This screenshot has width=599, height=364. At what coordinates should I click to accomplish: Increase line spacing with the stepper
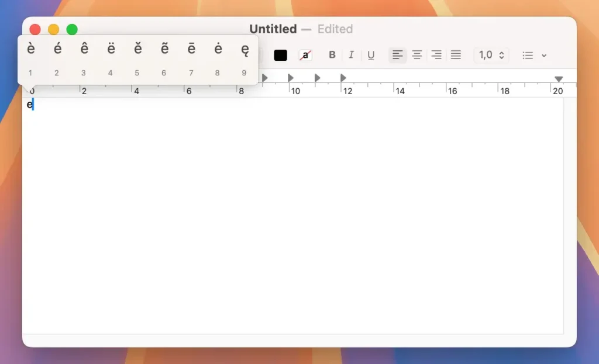(501, 52)
